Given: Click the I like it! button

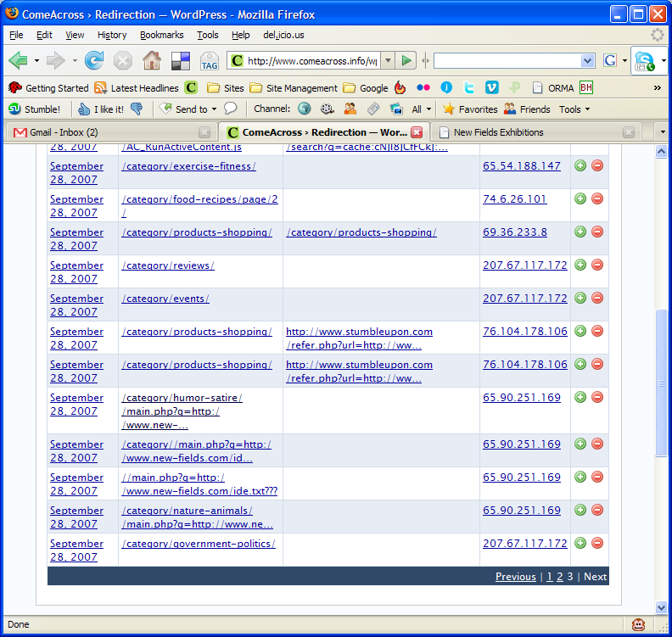Looking at the screenshot, I should click(101, 109).
